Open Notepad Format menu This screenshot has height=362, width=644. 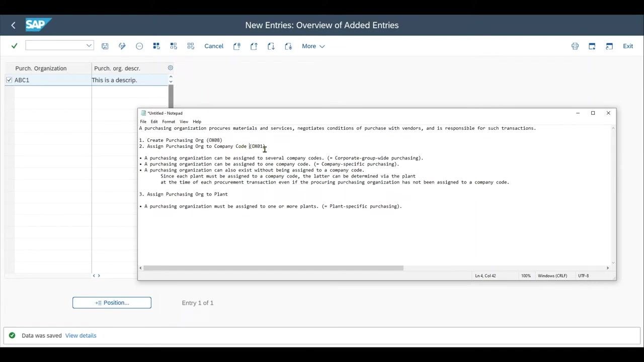[x=169, y=122]
